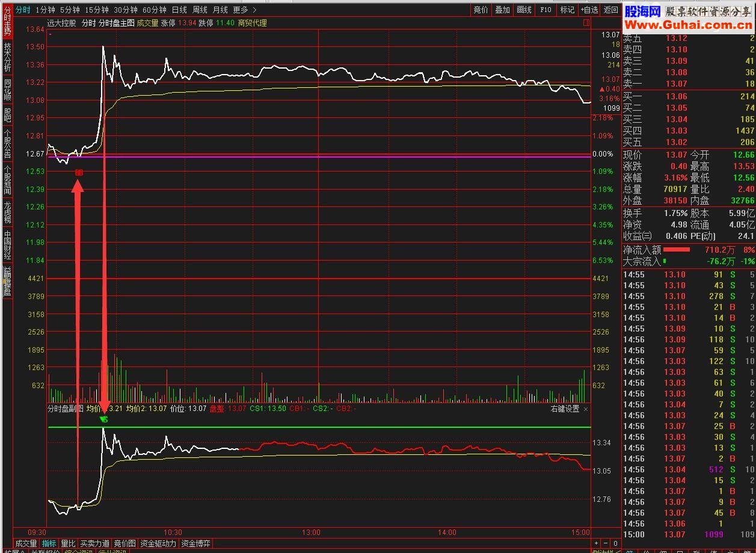Viewport: 756px width, 553px height.
Task: Click the 涨幅 3.16% value
Action: (676, 178)
